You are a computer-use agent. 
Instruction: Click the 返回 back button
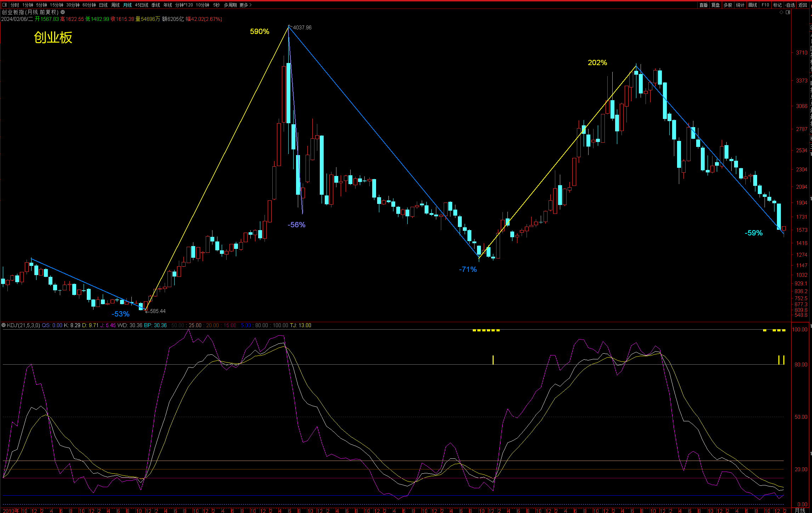coord(802,5)
